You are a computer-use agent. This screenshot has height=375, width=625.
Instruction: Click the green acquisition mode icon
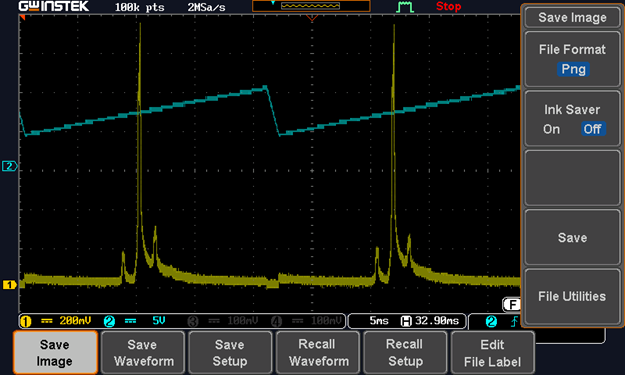405,7
